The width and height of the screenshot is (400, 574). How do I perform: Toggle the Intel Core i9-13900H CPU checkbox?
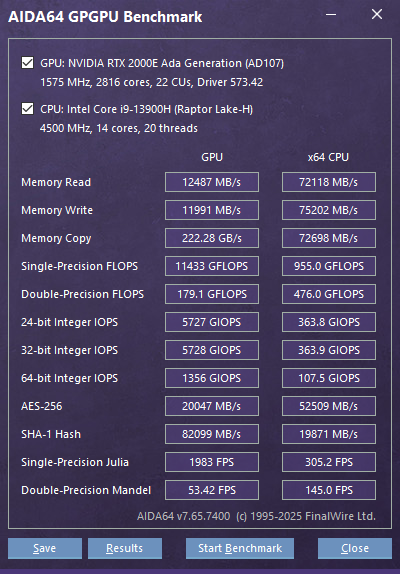pos(27,109)
